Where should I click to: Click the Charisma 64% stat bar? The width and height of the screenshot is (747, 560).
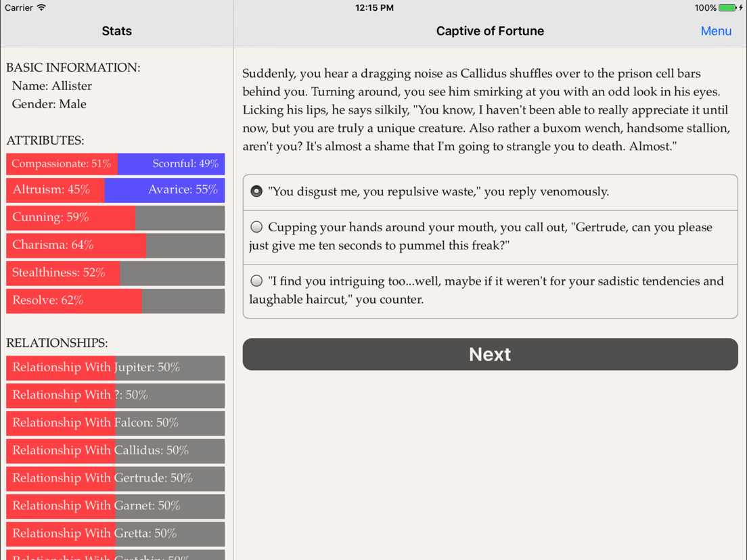coord(115,246)
